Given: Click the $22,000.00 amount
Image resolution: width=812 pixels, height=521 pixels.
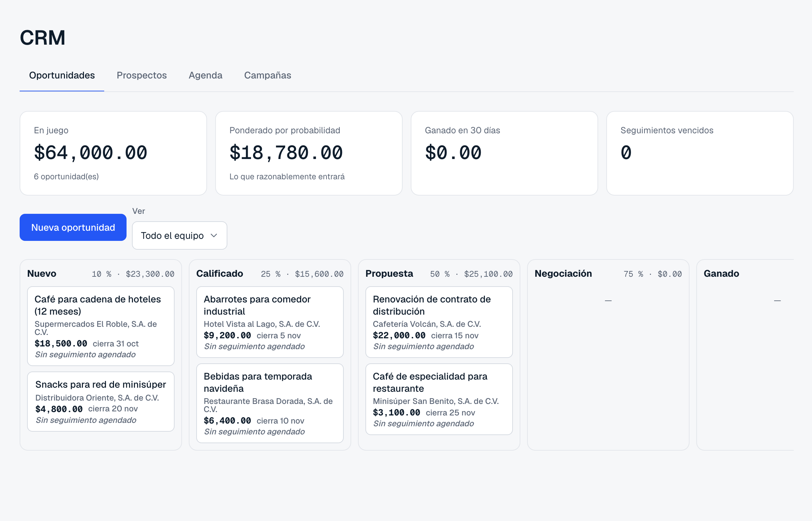Looking at the screenshot, I should (x=399, y=336).
